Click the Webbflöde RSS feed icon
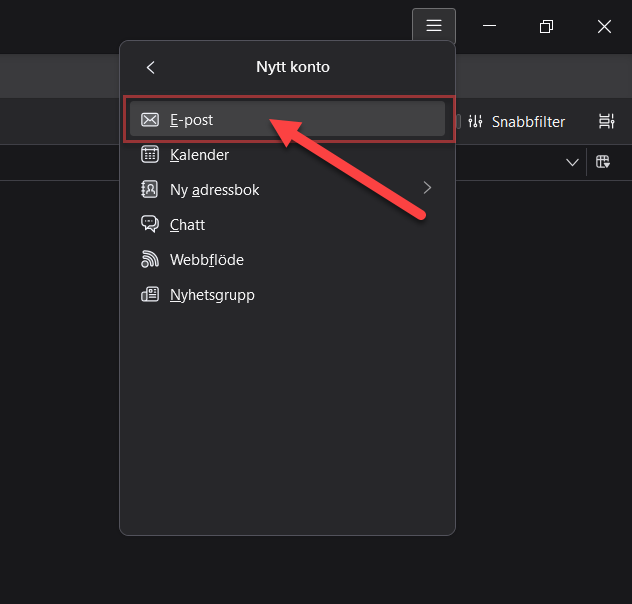 (x=150, y=259)
